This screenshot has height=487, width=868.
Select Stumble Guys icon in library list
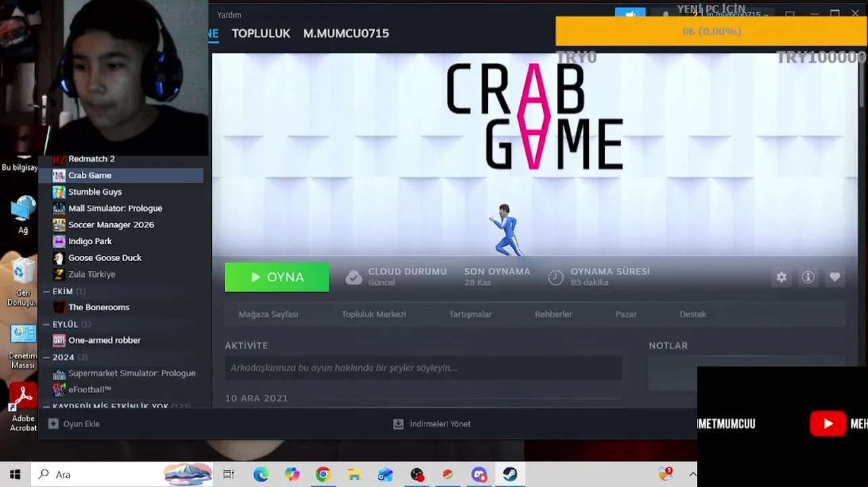(59, 192)
